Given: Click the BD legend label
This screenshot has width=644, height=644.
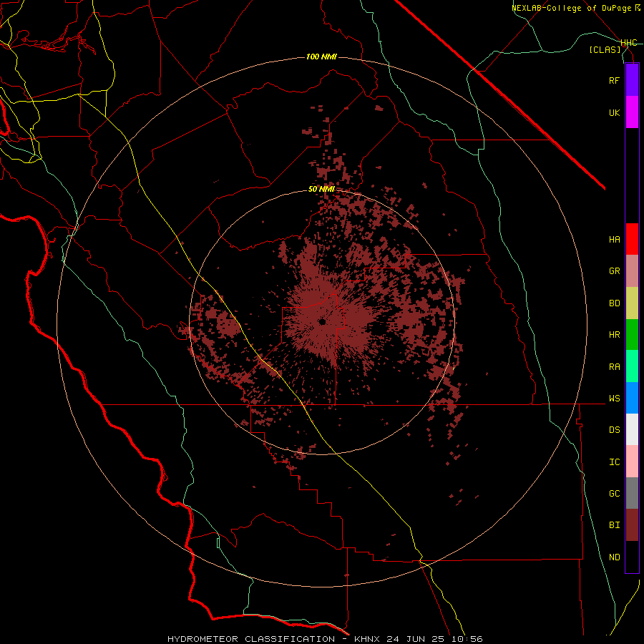Looking at the screenshot, I should pyautogui.click(x=614, y=303).
